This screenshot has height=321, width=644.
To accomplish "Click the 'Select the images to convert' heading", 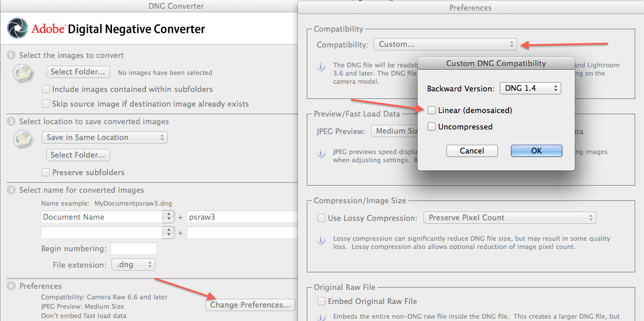I will tap(72, 55).
